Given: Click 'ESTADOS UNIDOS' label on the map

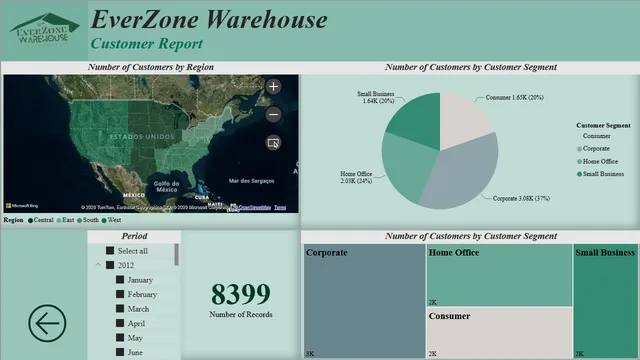Looking at the screenshot, I should pos(142,137).
